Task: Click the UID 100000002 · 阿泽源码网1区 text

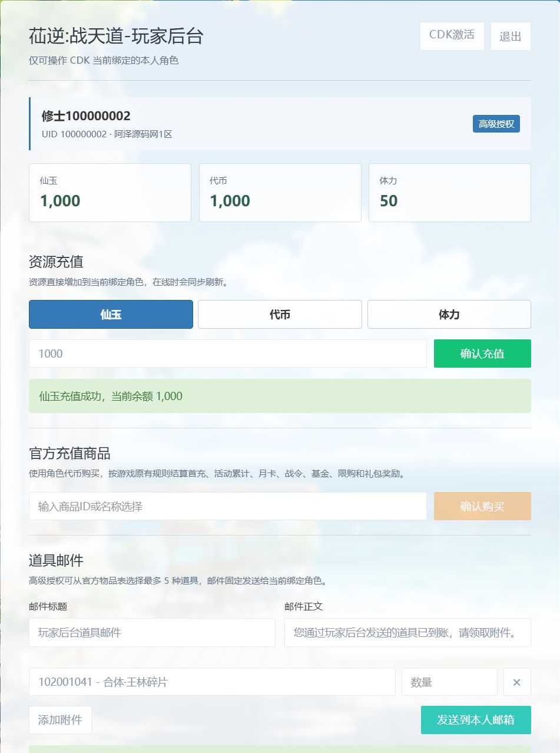Action: (107, 134)
